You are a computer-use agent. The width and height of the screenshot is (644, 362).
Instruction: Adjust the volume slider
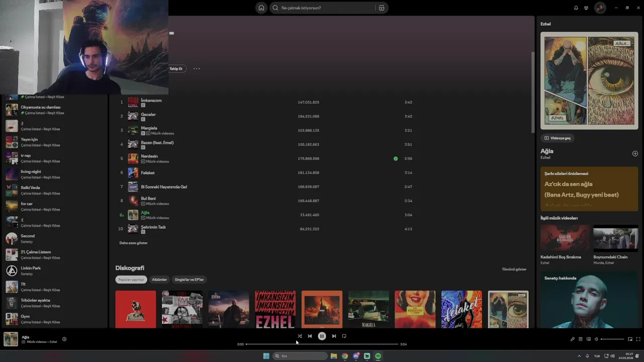(x=612, y=339)
